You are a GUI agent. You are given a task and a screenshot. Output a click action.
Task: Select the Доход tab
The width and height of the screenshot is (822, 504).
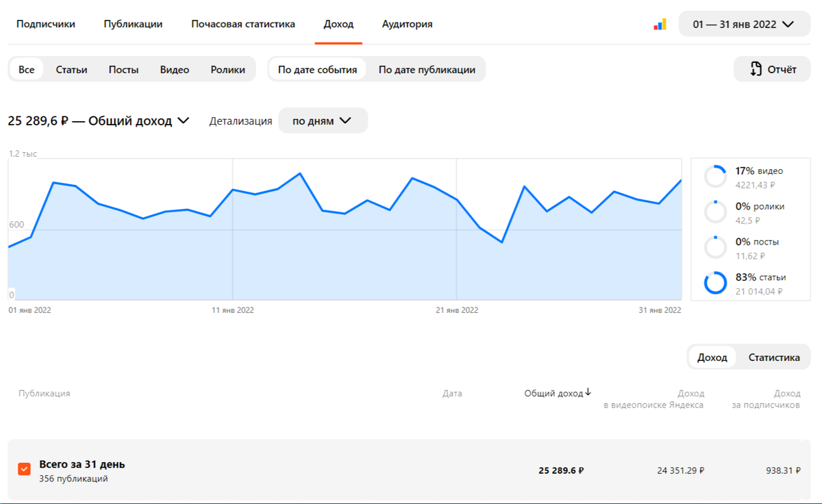tap(338, 24)
